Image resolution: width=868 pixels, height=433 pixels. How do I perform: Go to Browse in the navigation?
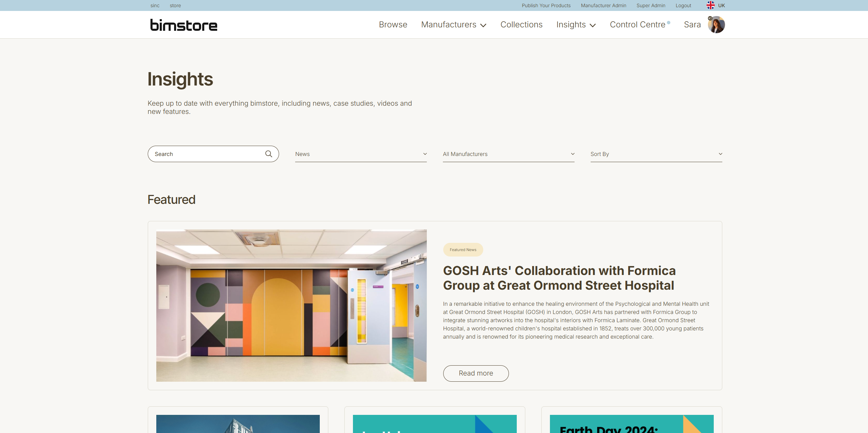393,25
